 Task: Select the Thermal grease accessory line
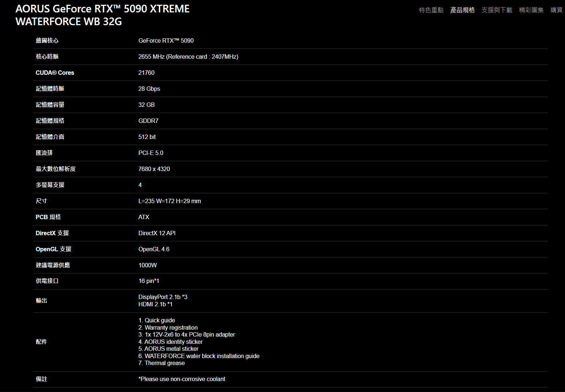(x=162, y=363)
